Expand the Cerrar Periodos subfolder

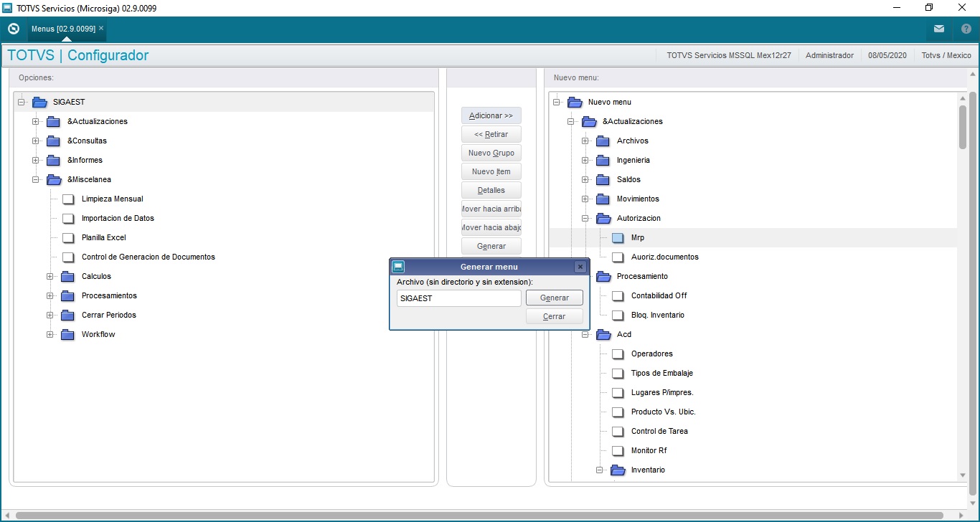[50, 315]
